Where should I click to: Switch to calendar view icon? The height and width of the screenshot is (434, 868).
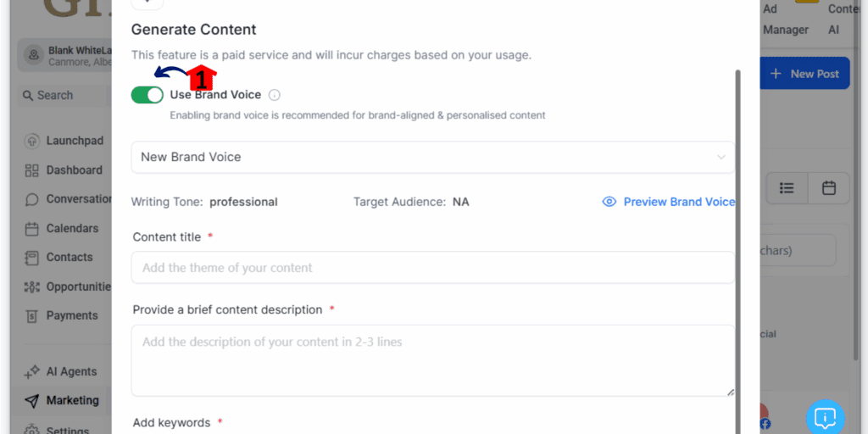point(828,188)
